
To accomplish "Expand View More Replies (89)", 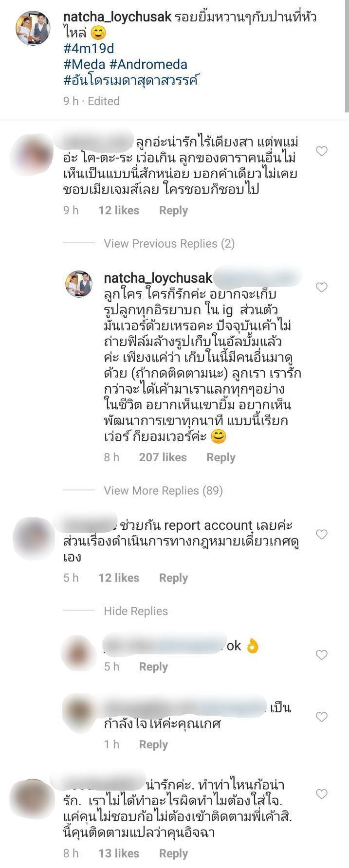I will (163, 490).
